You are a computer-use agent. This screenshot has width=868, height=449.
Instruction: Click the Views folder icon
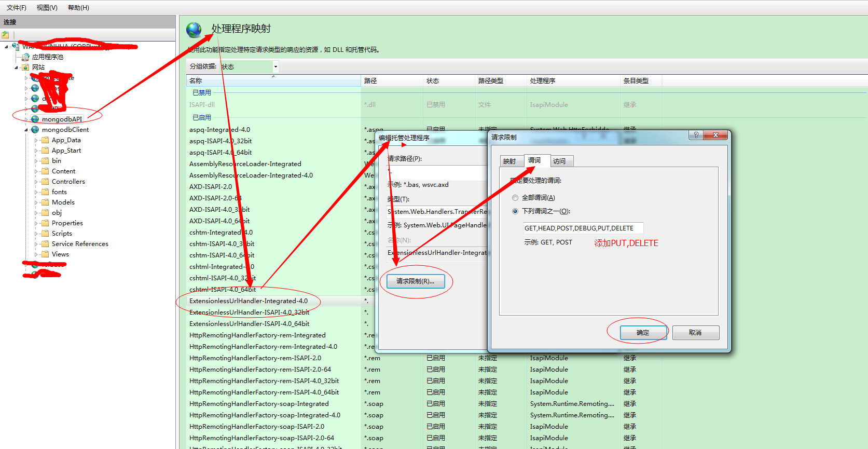(x=45, y=254)
